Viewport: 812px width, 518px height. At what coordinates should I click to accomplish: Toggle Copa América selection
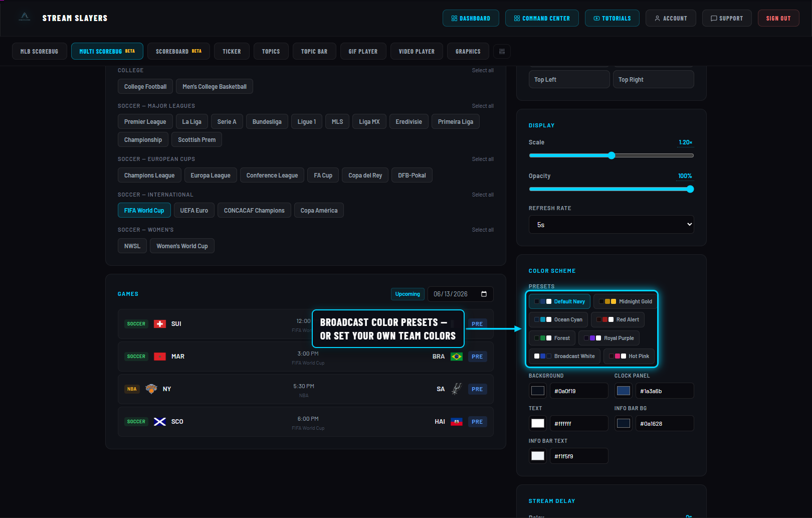(x=319, y=211)
